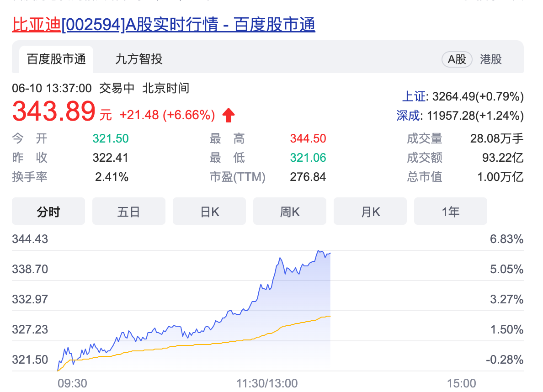Click the red up-arrow price icon
Image resolution: width=543 pixels, height=392 pixels.
coord(229,115)
